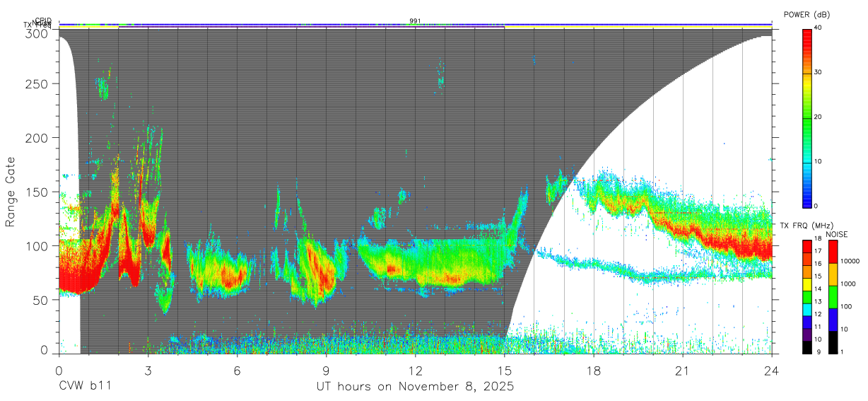Click the CPID label above the Range Gate axis
The height and width of the screenshot is (401, 868).
[43, 21]
